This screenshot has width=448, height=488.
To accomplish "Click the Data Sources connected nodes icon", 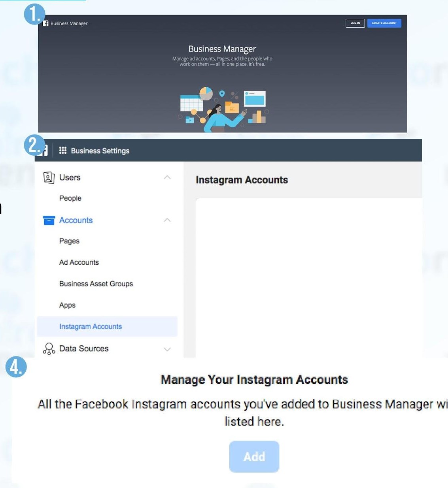I will coord(49,349).
